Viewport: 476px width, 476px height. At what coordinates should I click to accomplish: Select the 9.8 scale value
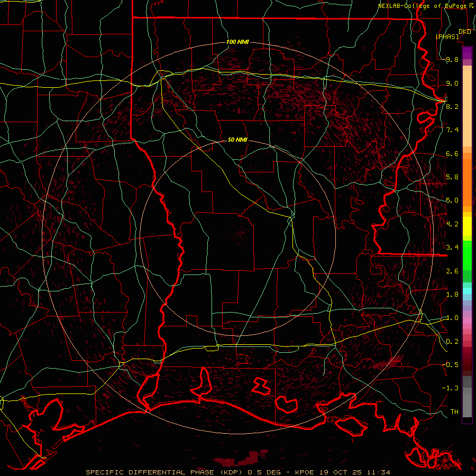point(452,60)
